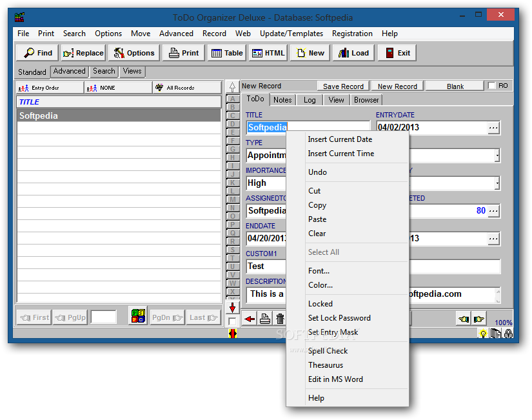Click the red down arrow below alphabet index
The width and height of the screenshot is (532, 420).
click(x=232, y=308)
